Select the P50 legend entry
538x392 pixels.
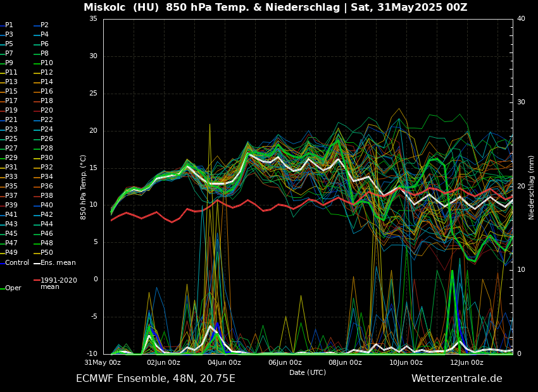click(47, 253)
